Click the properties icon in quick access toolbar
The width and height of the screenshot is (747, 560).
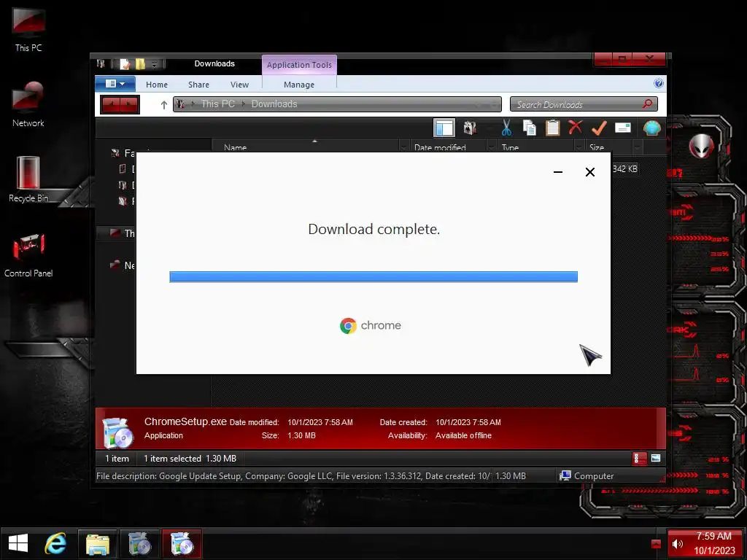pos(125,64)
